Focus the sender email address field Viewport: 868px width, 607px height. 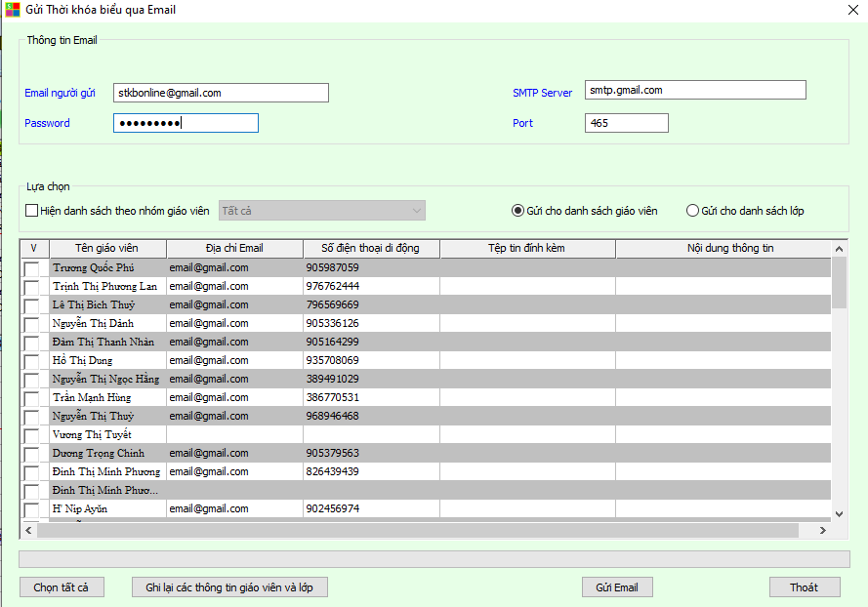(221, 93)
